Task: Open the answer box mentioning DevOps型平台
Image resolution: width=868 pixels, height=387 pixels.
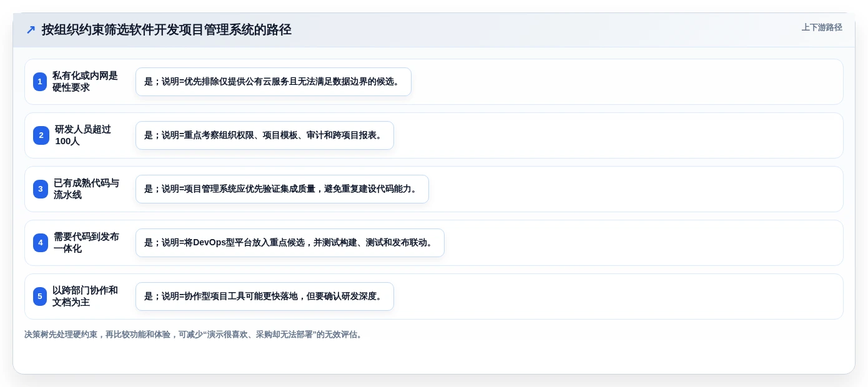Action: [x=290, y=243]
